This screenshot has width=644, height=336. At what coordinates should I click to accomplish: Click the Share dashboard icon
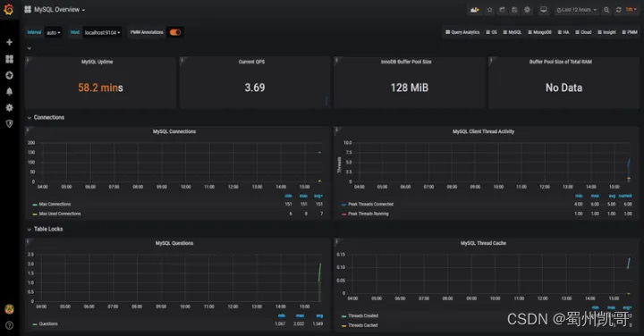502,10
